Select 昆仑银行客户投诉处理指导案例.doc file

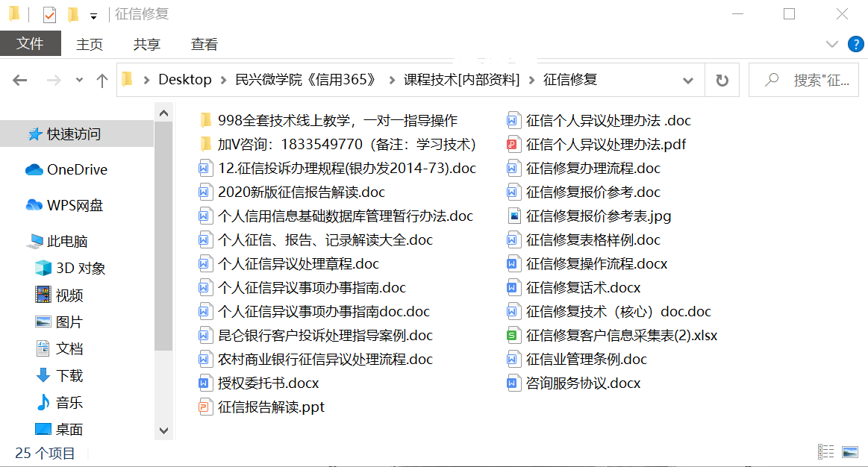(316, 335)
